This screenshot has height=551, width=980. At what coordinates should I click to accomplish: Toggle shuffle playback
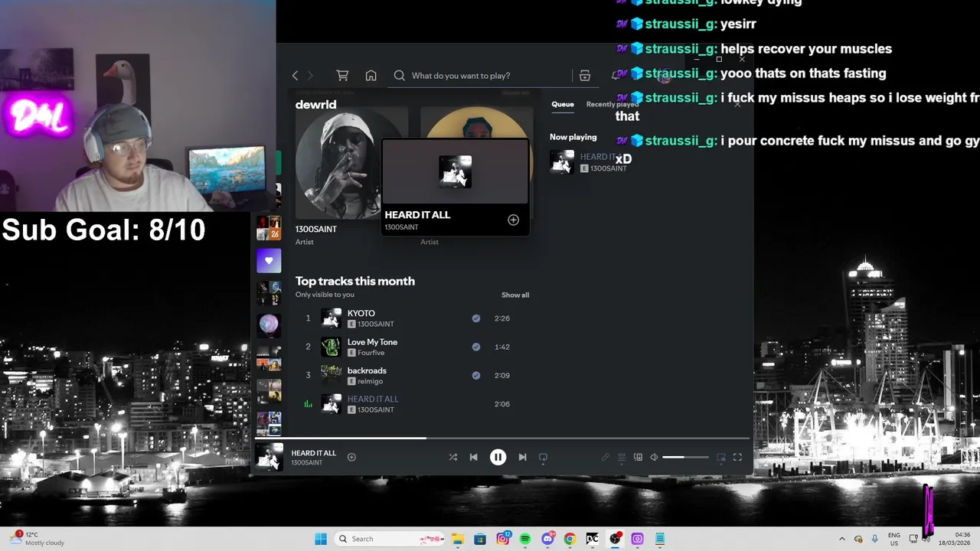pos(452,457)
